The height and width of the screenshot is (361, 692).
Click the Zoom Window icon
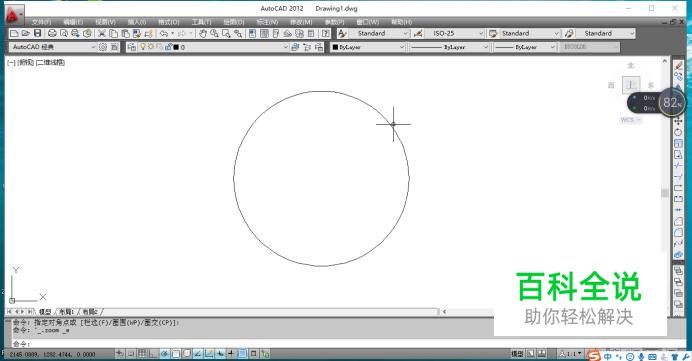pos(226,33)
